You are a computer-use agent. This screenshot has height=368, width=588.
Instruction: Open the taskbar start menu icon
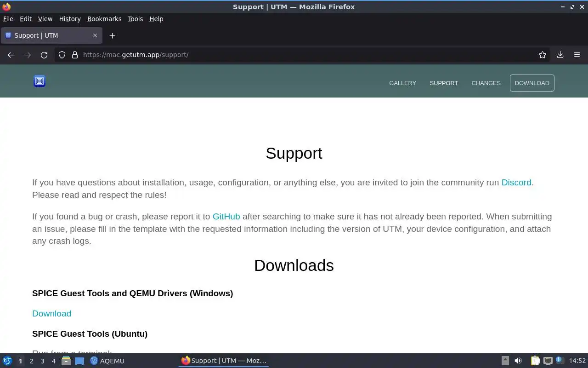[x=7, y=361]
